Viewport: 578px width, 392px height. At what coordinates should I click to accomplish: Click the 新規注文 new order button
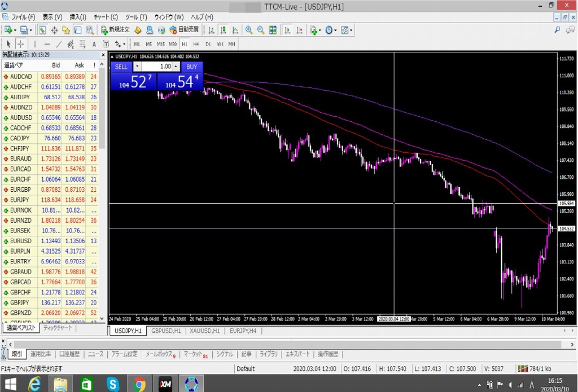click(x=115, y=30)
